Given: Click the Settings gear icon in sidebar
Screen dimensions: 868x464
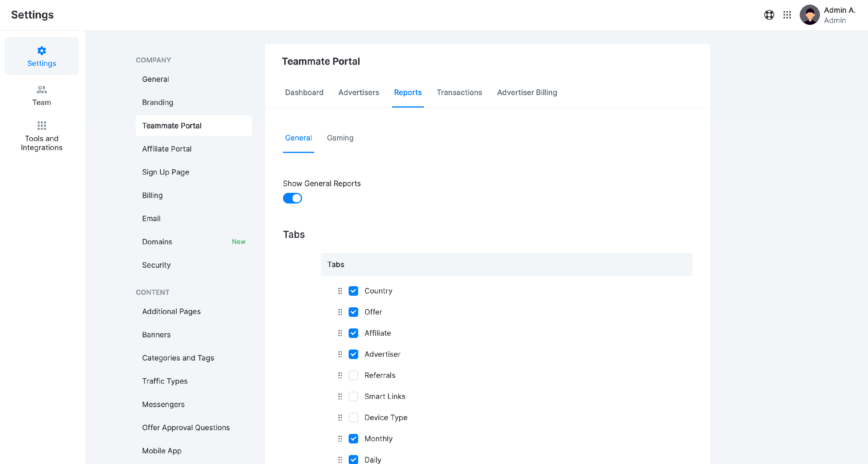Looking at the screenshot, I should [41, 51].
